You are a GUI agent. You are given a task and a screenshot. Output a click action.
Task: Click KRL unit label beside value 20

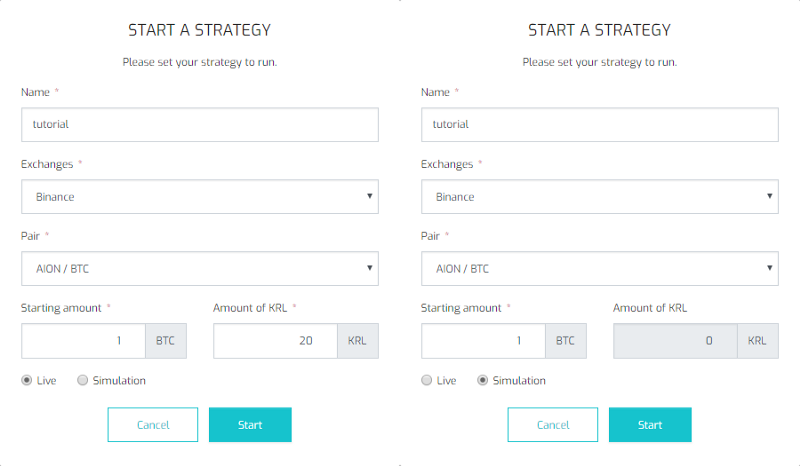[x=358, y=341]
